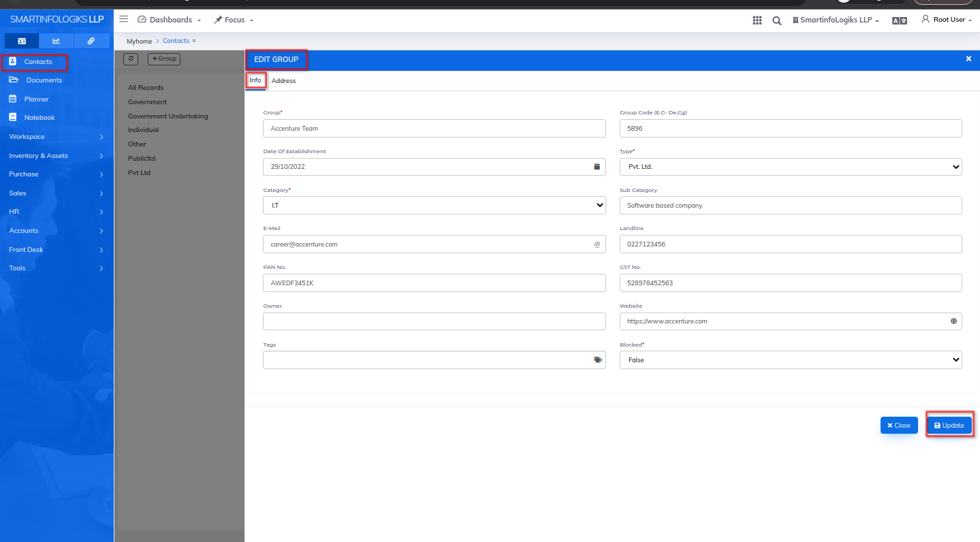Select the contacts card sidebar tab icon
This screenshot has height=542, width=980.
click(x=22, y=41)
